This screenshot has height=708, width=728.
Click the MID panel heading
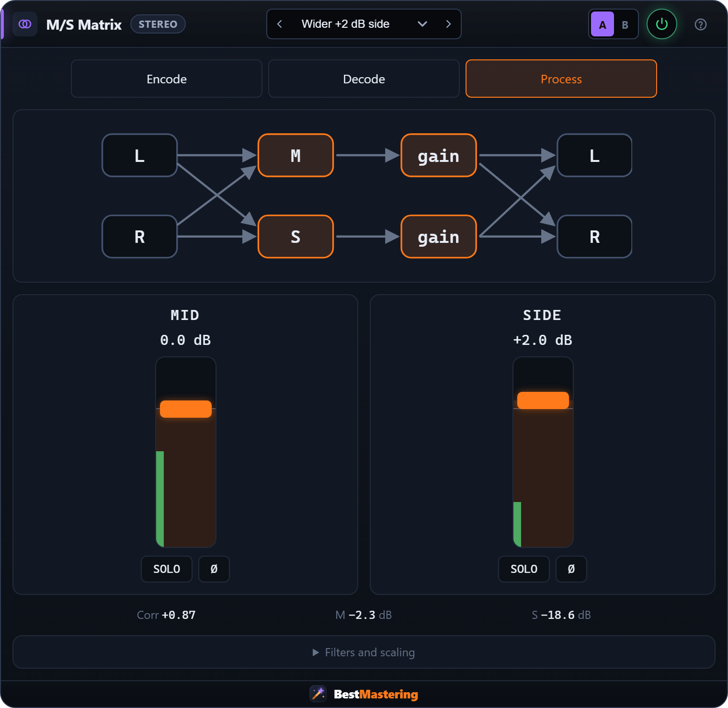185,315
